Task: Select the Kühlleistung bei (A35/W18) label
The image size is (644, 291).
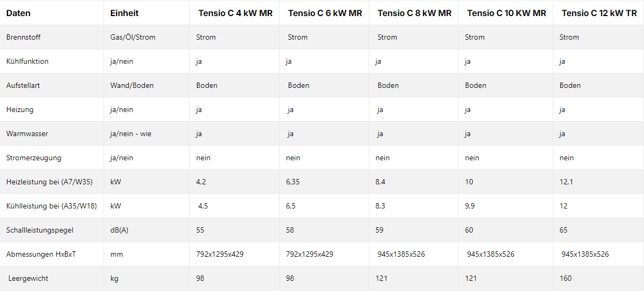Action: [52, 206]
